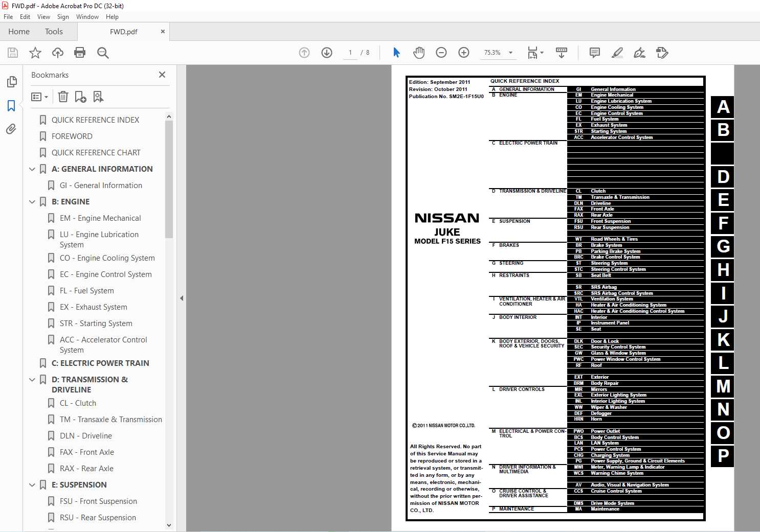The height and width of the screenshot is (532, 760).
Task: Click the K section index tab
Action: tap(723, 340)
